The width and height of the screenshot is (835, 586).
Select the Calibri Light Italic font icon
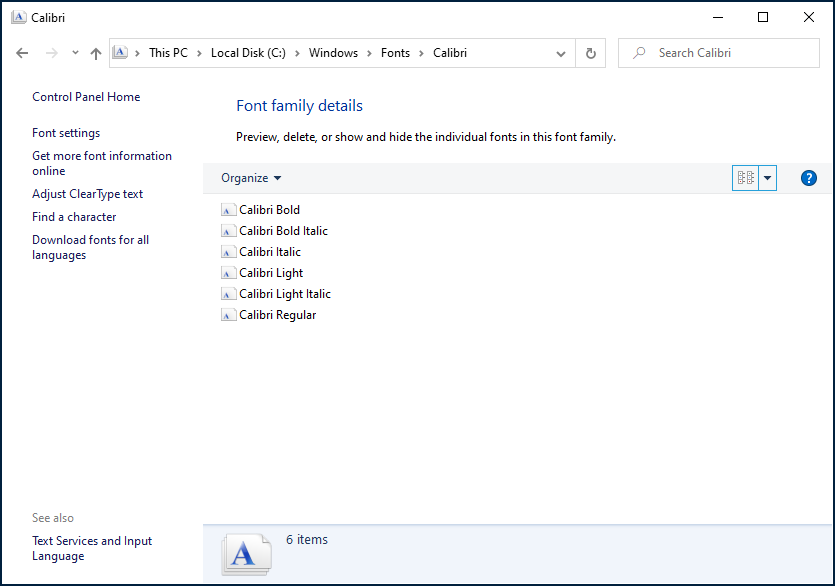point(229,294)
